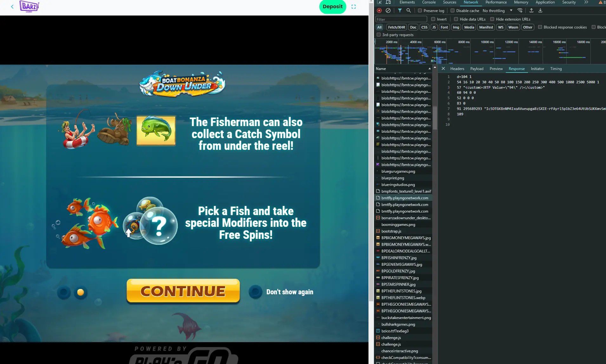Check 3rd-party requests
Viewport: 606px width, 364px height.
[379, 35]
